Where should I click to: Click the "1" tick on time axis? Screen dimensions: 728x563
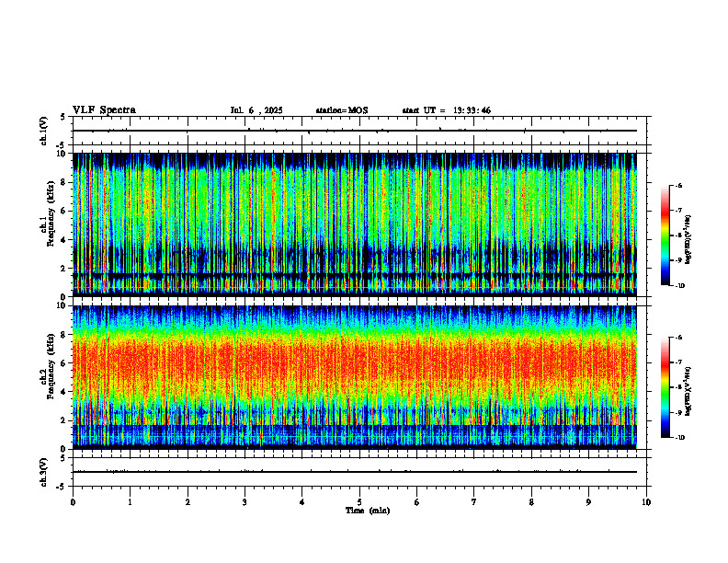click(x=130, y=502)
